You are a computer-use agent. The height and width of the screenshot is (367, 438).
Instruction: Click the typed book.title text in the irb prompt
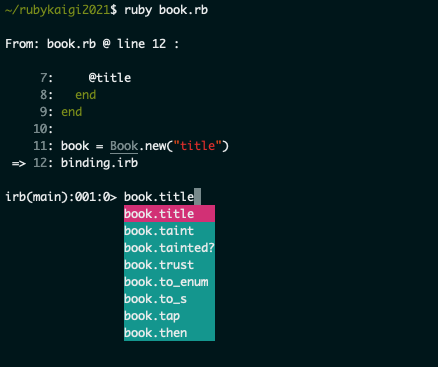[159, 197]
